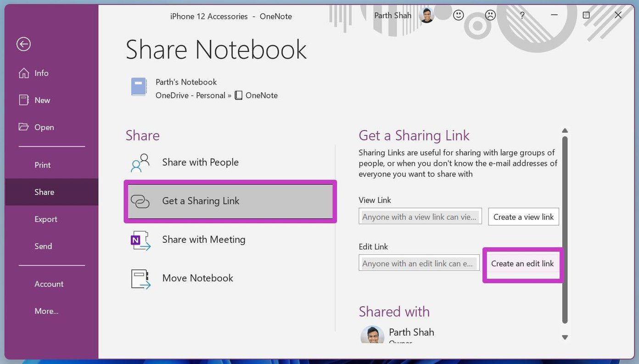Click the Share with Meeting OneNote icon
The image size is (639, 364).
click(140, 240)
